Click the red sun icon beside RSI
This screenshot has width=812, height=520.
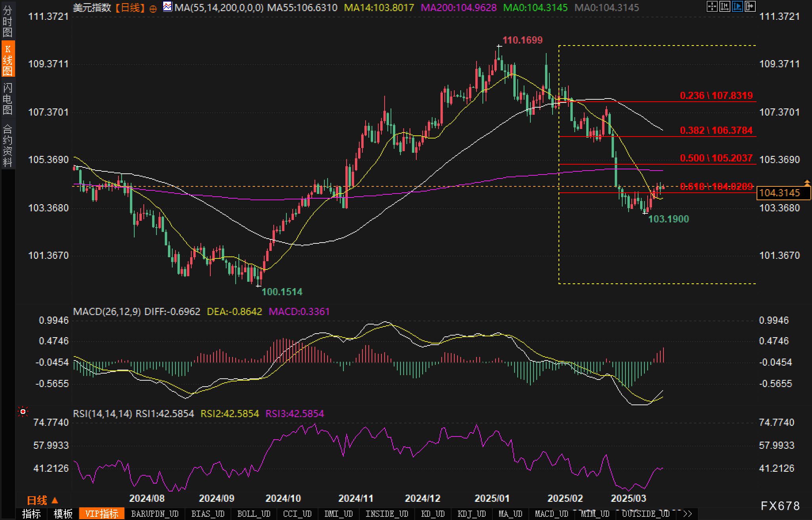23,412
